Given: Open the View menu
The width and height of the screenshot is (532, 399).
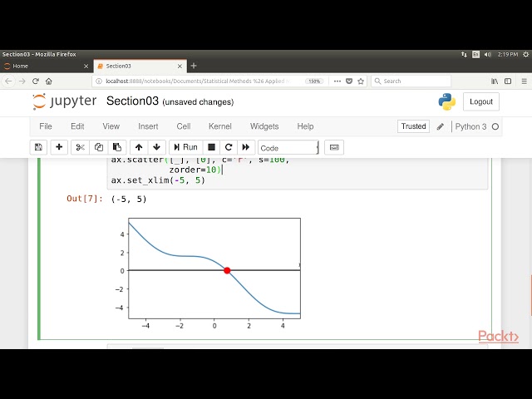Looking at the screenshot, I should click(x=111, y=126).
